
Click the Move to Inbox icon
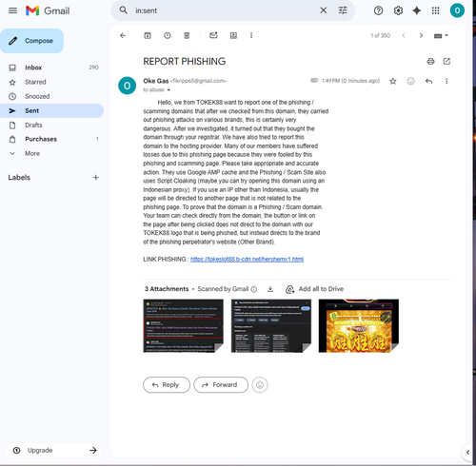pos(233,35)
